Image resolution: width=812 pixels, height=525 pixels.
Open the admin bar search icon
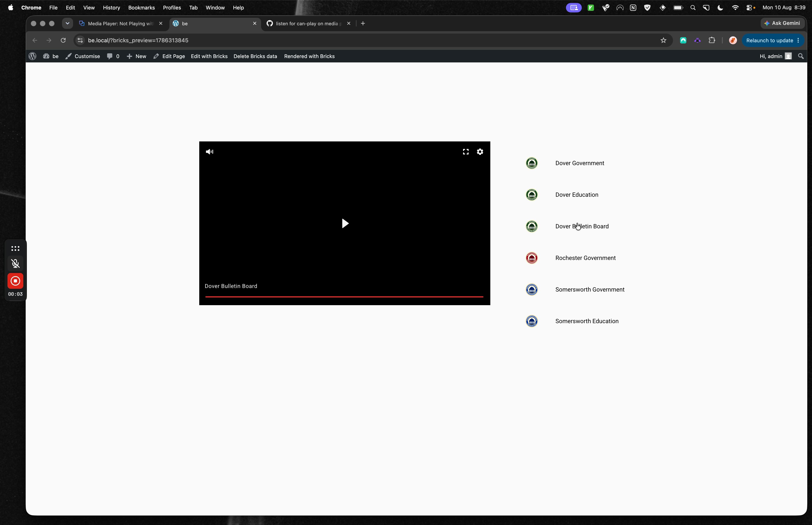801,56
